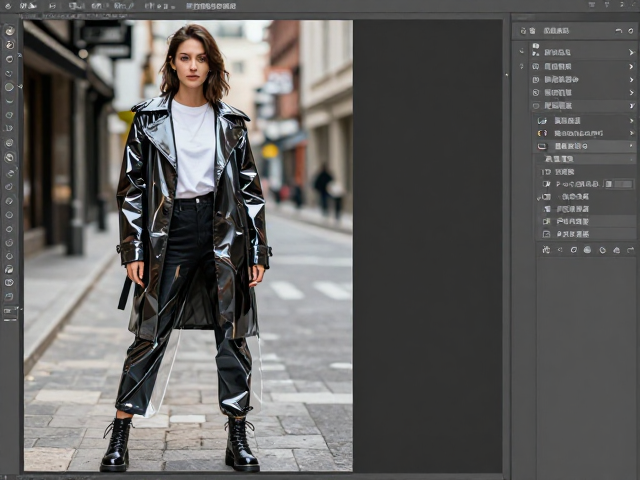The width and height of the screenshot is (640, 480).
Task: Click the multicolored icon in the nested list
Action: [x=542, y=133]
